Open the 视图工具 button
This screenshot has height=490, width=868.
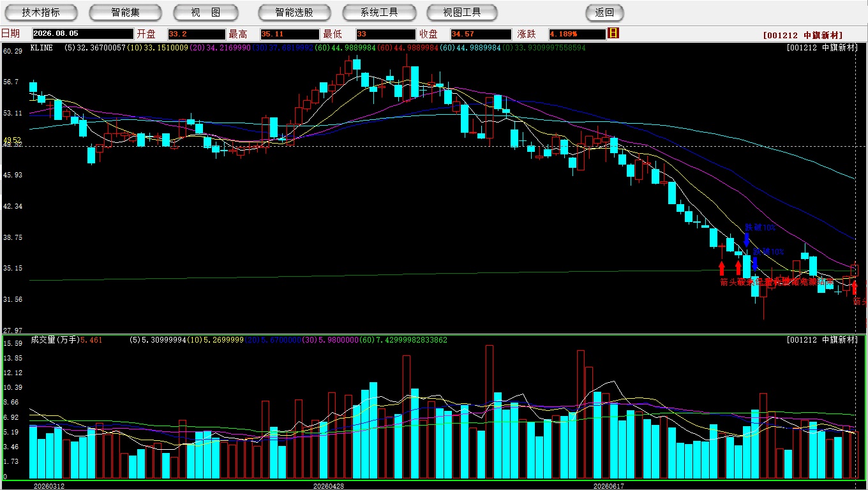click(462, 12)
